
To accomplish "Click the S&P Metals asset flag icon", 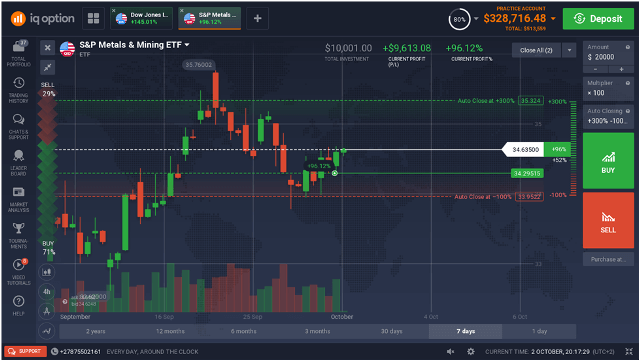I will point(67,49).
